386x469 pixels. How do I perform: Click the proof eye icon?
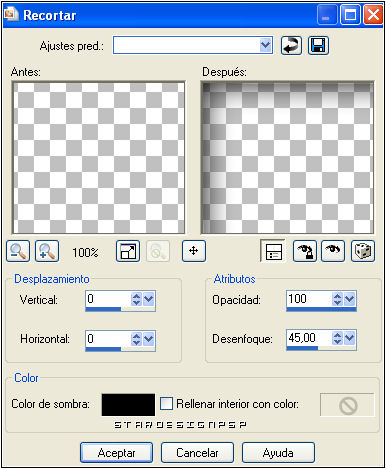(x=333, y=251)
